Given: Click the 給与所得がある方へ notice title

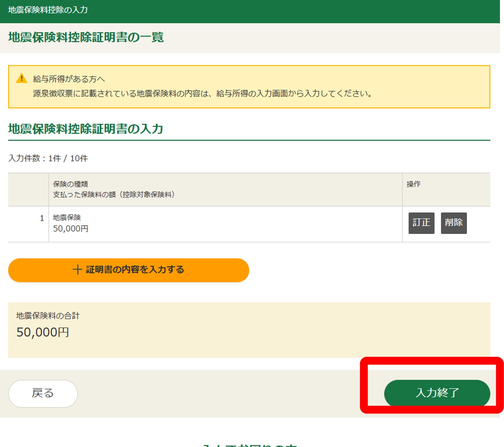Looking at the screenshot, I should (69, 79).
